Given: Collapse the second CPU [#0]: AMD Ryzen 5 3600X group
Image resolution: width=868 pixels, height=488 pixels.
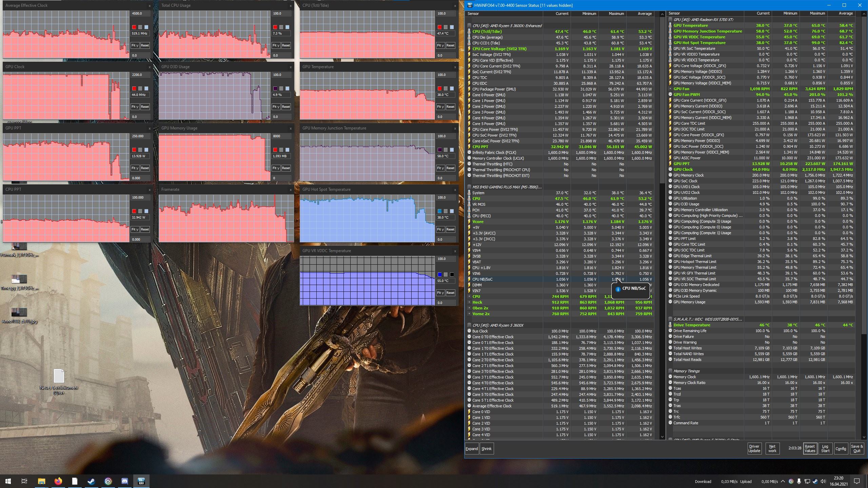Looking at the screenshot, I should (469, 325).
